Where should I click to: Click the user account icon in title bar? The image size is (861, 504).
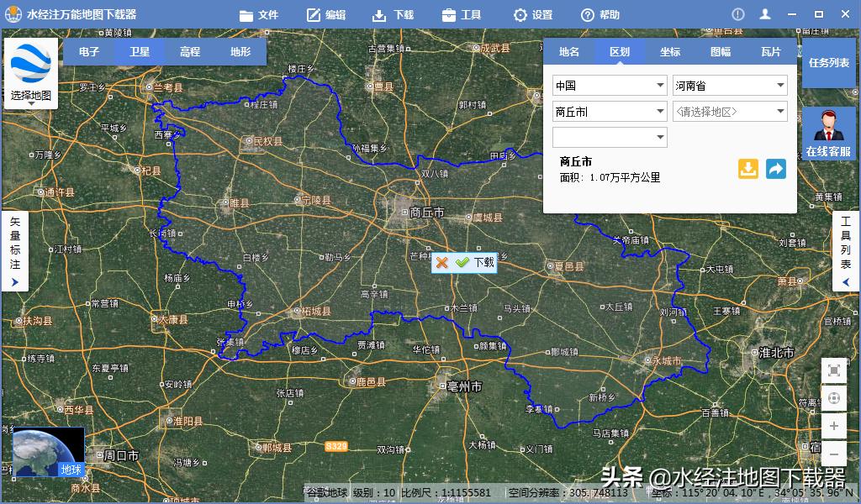point(765,13)
